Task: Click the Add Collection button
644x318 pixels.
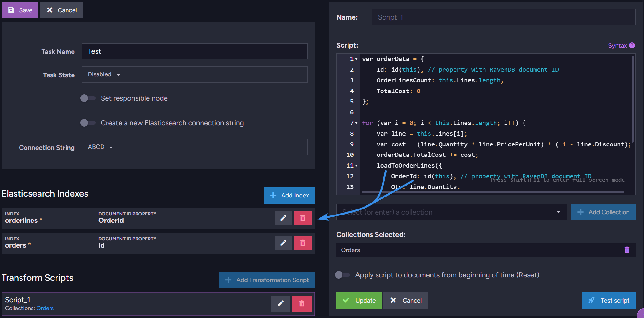Action: coord(603,212)
